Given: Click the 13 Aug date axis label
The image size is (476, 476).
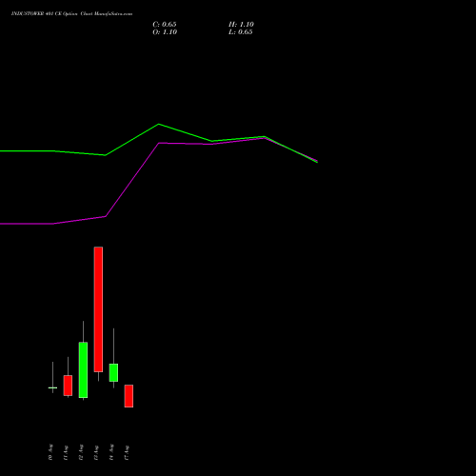Looking at the screenshot, I should (96, 452).
